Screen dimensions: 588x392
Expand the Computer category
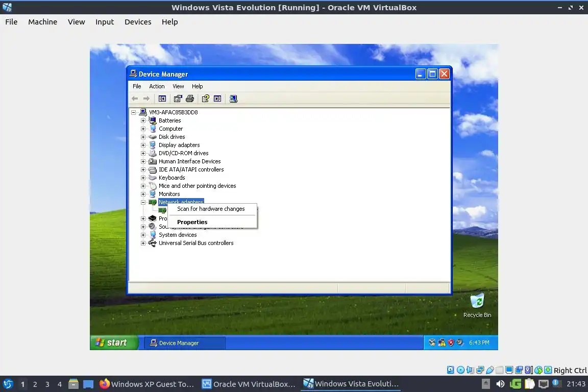[x=143, y=129]
